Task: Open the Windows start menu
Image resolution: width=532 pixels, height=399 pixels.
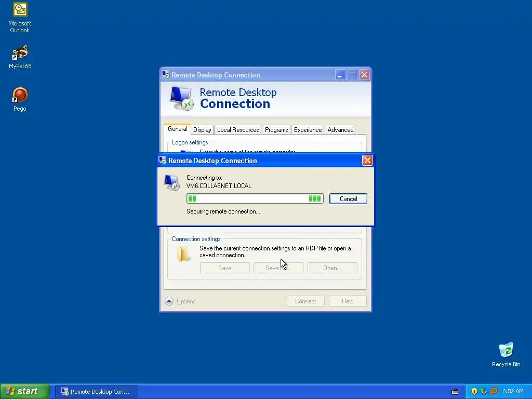Action: click(25, 391)
